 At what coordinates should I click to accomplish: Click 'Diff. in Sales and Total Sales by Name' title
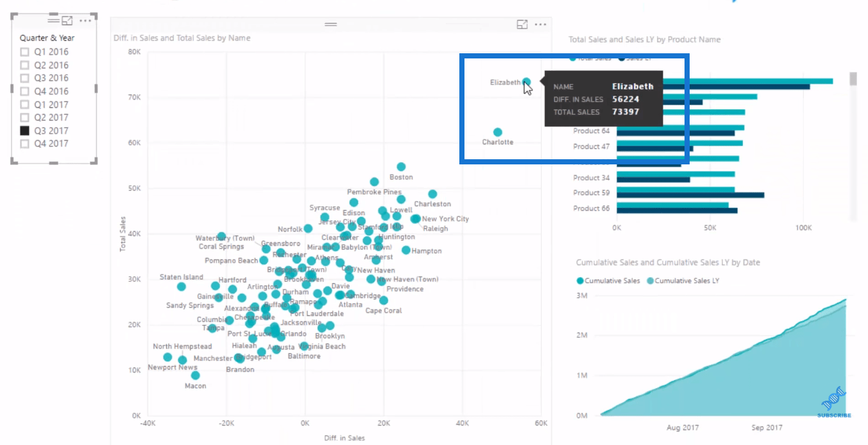coord(182,38)
